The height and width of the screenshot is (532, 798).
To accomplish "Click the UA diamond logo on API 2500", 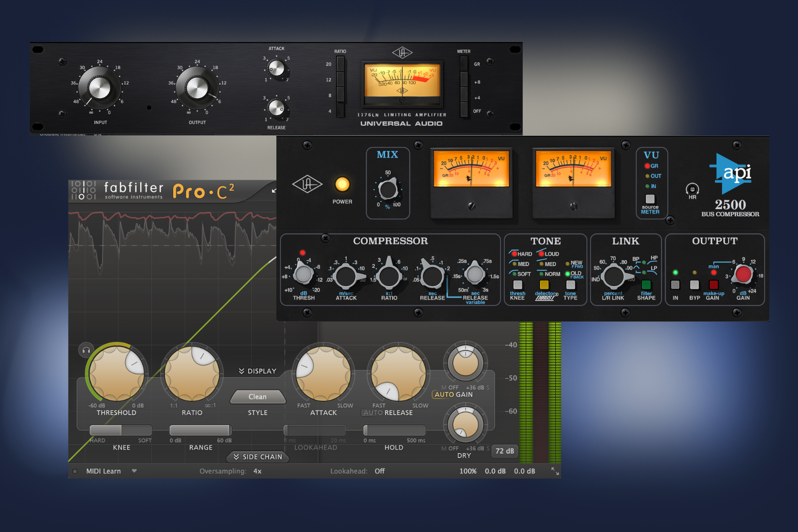I will (307, 184).
